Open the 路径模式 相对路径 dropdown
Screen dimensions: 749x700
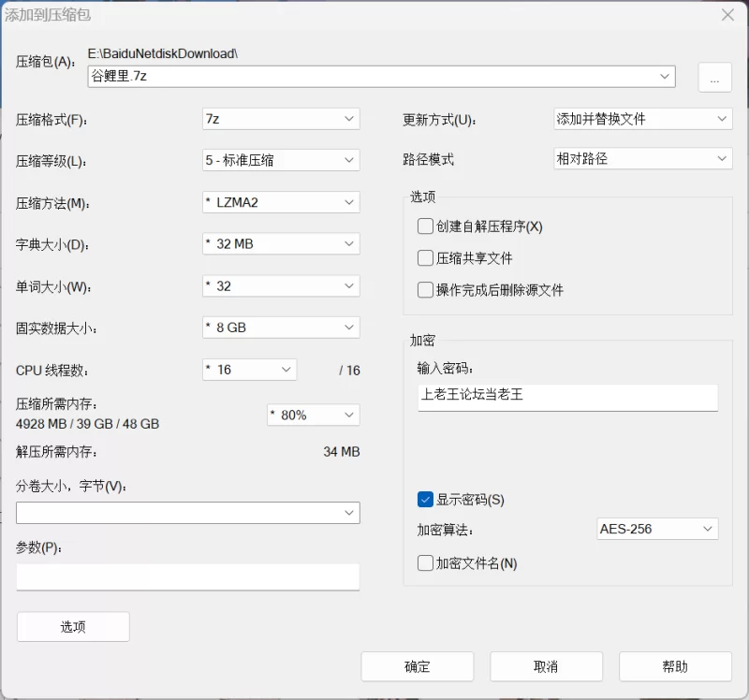coord(642,159)
